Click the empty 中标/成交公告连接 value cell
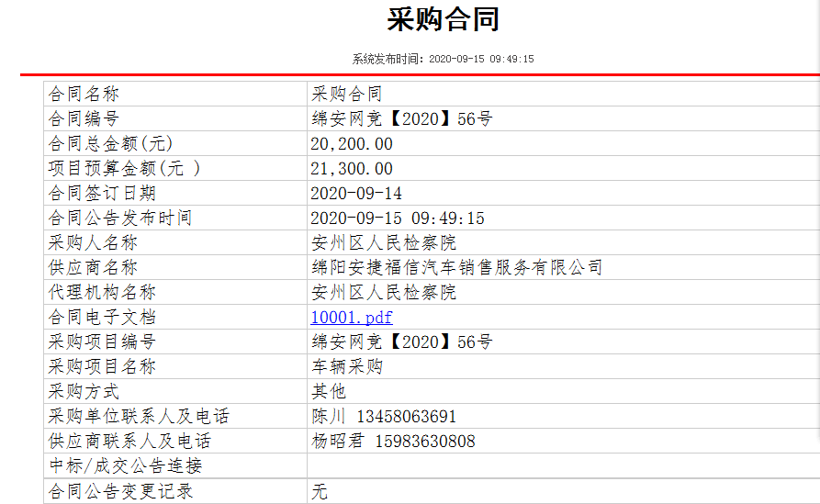The height and width of the screenshot is (504, 820). click(x=560, y=466)
